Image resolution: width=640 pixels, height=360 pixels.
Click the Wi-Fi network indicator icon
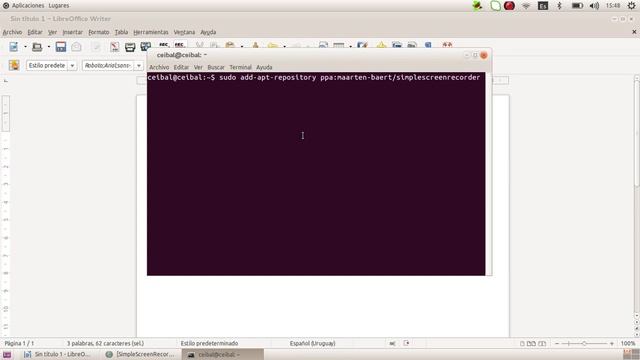526,6
